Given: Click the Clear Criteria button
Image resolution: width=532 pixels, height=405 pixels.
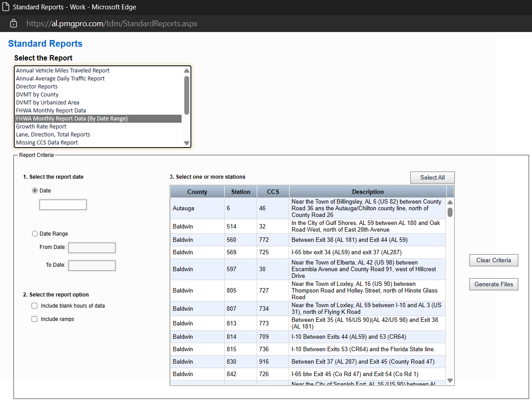Looking at the screenshot, I should (493, 260).
